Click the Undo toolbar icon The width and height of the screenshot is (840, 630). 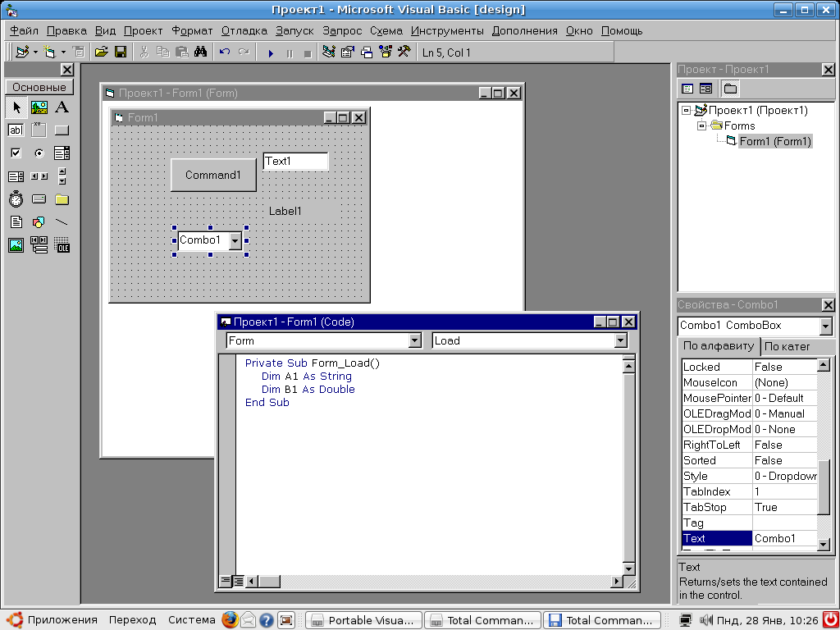225,52
